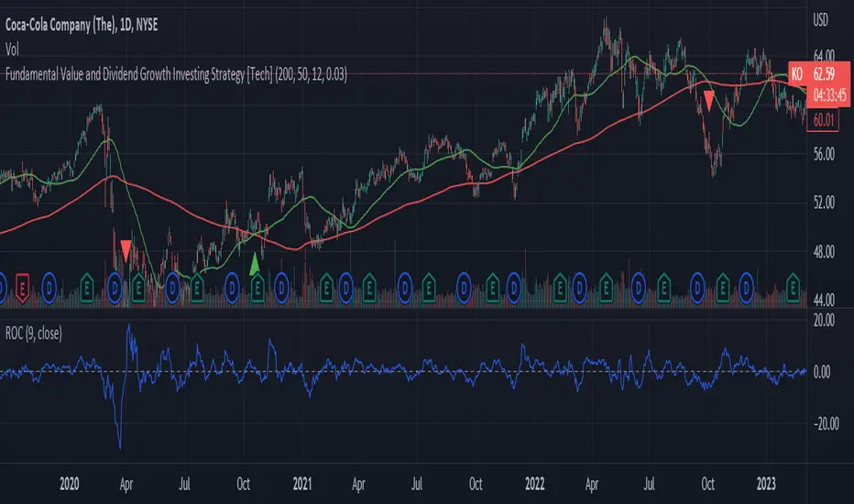
Task: Click the green buy arrow near October 2020
Action: tap(254, 264)
